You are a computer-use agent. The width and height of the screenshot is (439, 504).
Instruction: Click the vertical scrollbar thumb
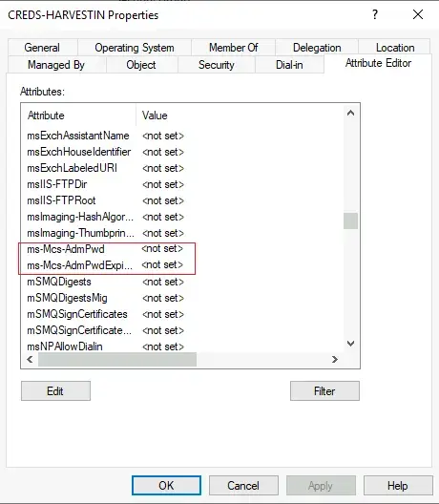(x=350, y=220)
